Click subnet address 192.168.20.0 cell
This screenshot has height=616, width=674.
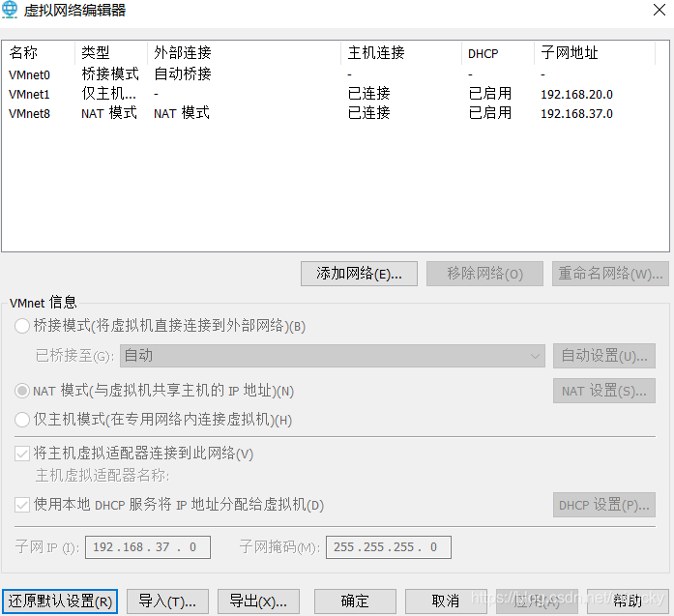[576, 94]
